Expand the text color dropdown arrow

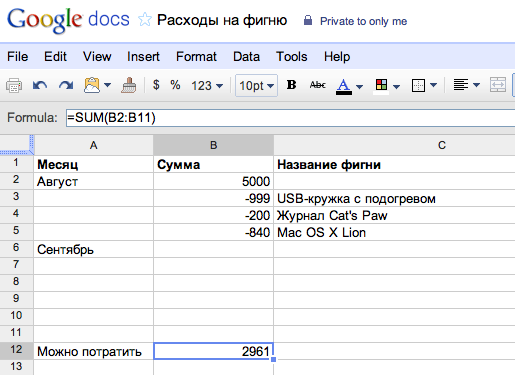tap(359, 87)
